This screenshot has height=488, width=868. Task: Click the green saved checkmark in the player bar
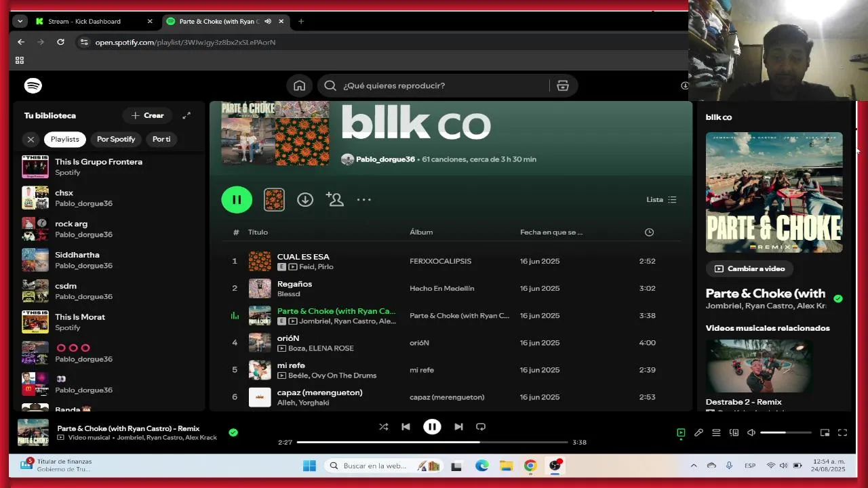point(233,432)
